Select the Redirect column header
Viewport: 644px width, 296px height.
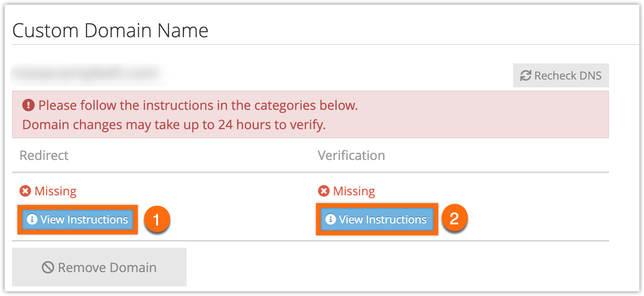point(44,155)
